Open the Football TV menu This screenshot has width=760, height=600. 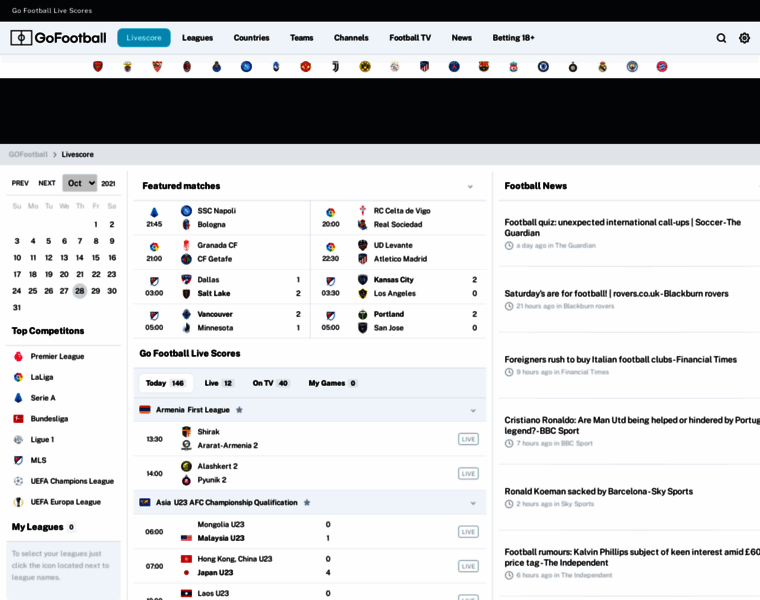point(410,38)
